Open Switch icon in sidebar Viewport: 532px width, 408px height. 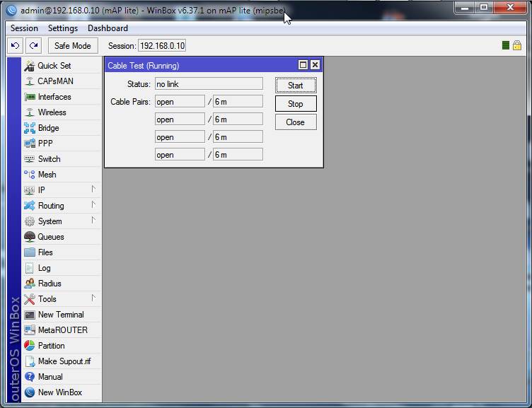[30, 159]
